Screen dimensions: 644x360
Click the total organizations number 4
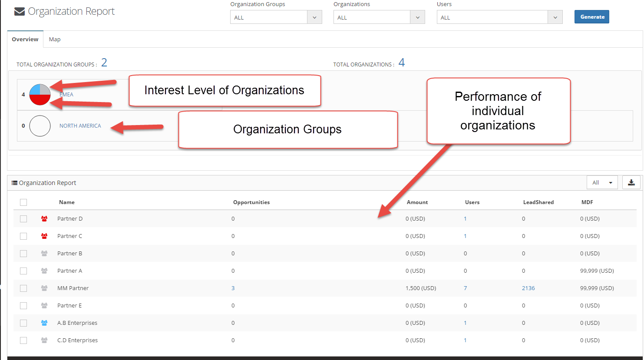402,63
